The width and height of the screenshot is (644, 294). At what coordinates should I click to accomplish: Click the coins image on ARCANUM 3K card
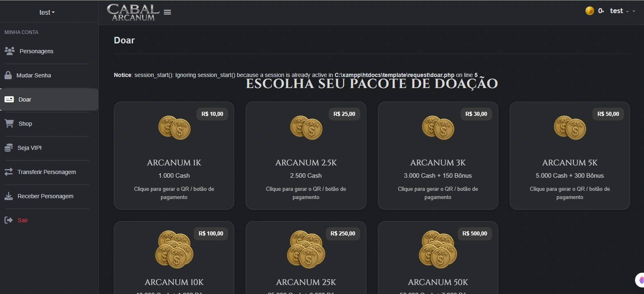point(438,127)
